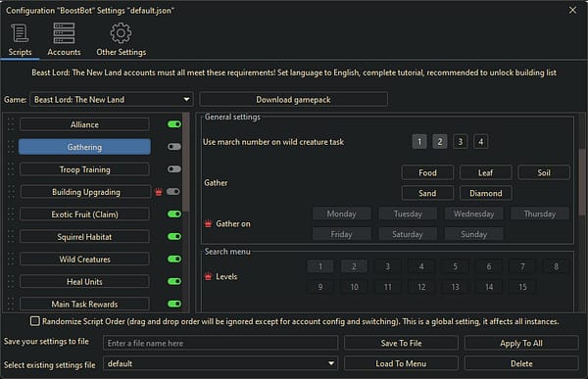Click the Save To File button

point(401,343)
